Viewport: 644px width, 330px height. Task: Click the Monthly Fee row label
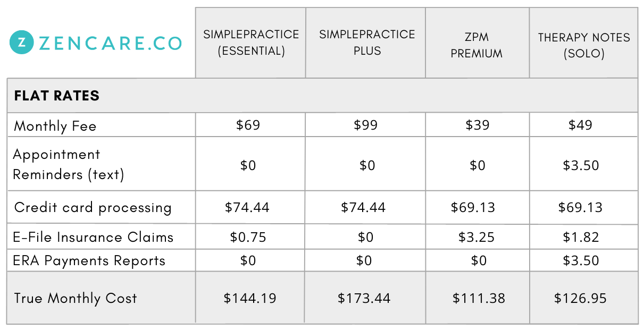click(x=55, y=126)
